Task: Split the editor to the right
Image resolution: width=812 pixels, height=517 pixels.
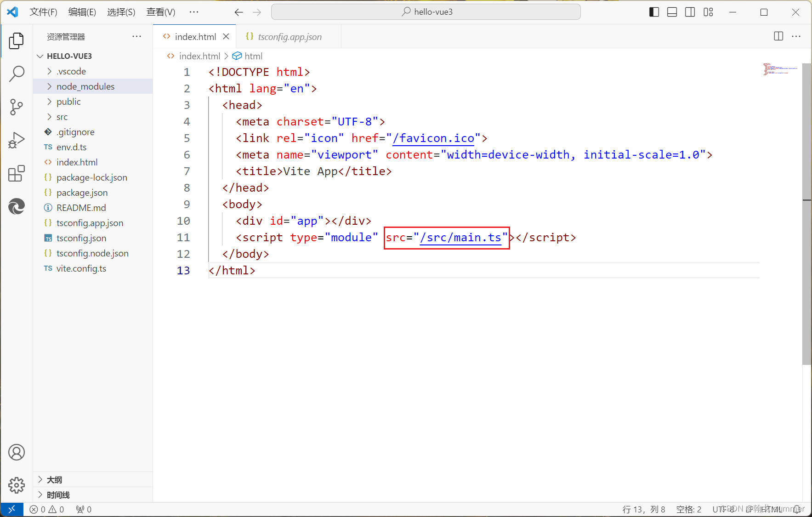Action: 778,36
